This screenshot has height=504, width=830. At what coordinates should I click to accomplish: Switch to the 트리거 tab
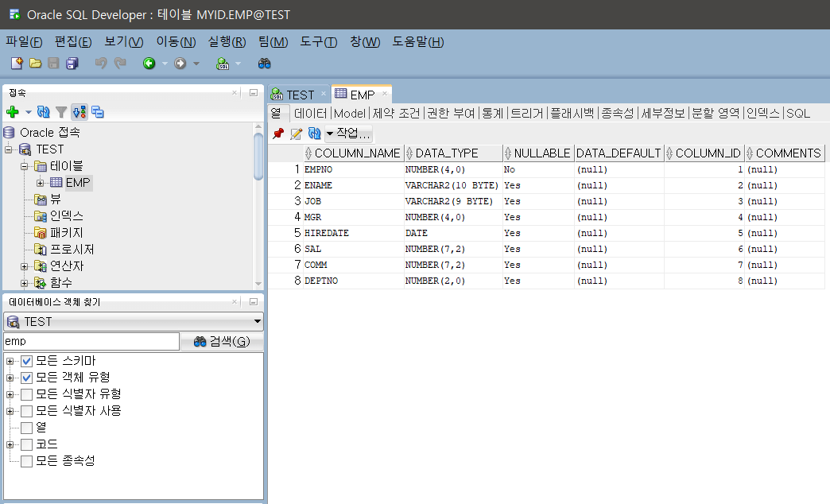(x=526, y=114)
